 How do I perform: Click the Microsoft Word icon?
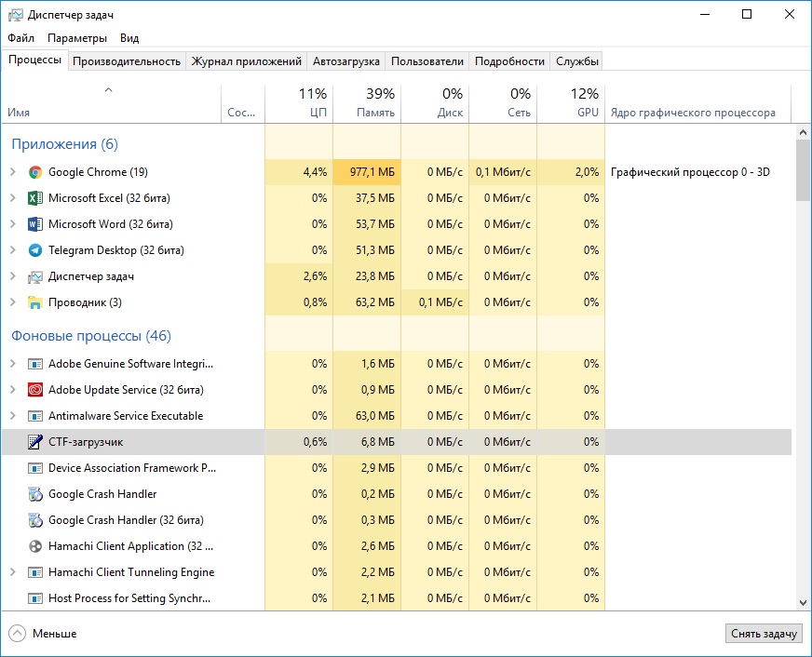coord(35,224)
